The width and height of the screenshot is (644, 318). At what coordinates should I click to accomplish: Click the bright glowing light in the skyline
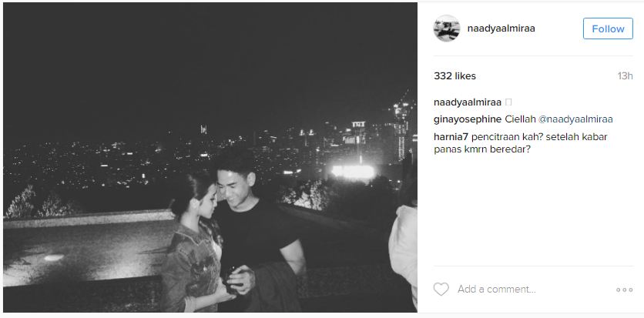pyautogui.click(x=354, y=172)
